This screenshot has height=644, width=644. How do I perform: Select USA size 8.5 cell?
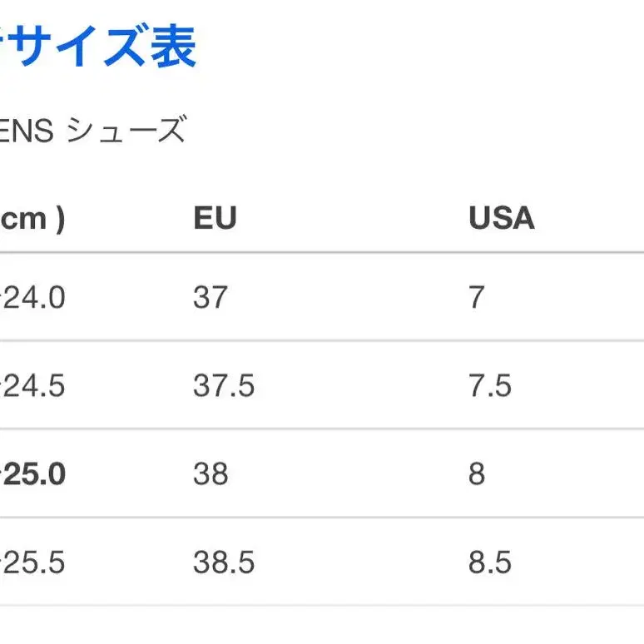tap(489, 563)
